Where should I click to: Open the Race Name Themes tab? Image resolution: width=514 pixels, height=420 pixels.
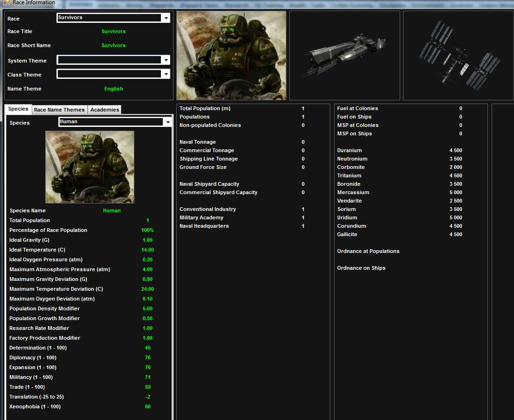[59, 110]
